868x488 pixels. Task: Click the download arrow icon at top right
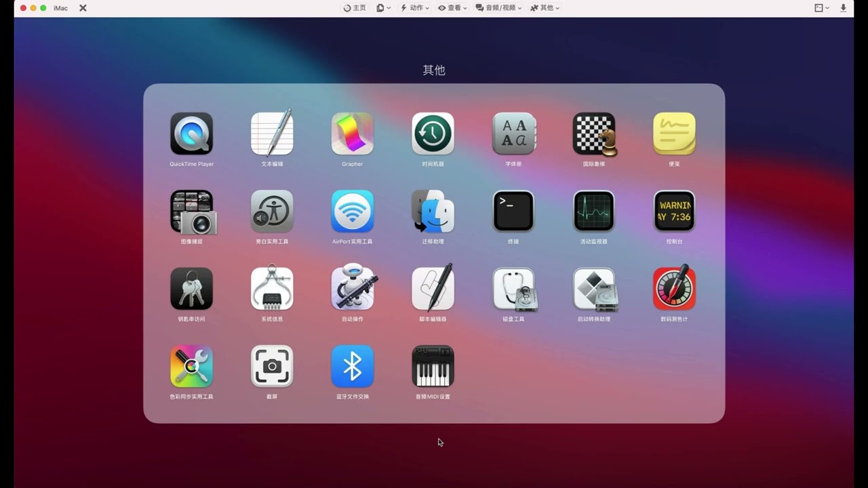[x=844, y=8]
